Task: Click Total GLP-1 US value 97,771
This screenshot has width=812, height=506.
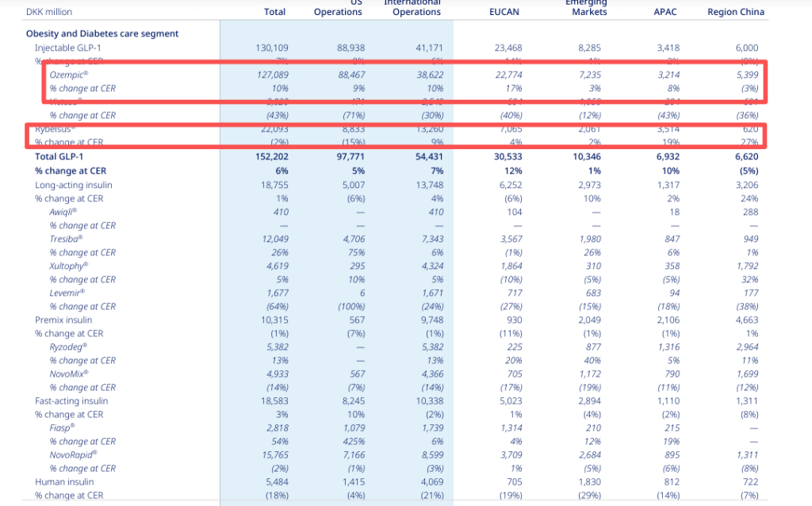Action: pos(350,156)
